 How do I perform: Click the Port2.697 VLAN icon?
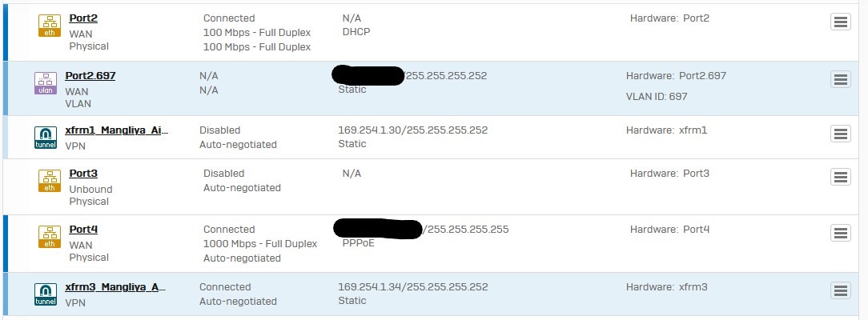(x=46, y=83)
